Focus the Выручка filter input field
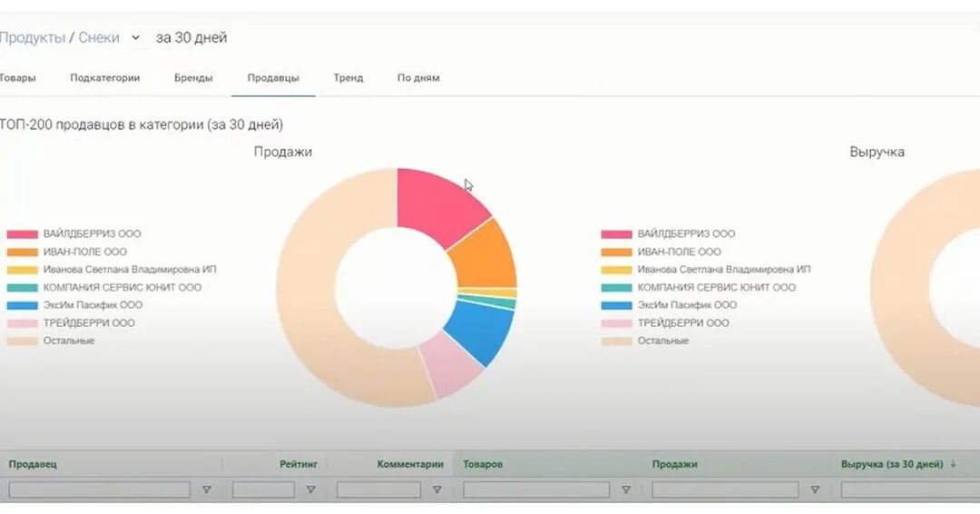Image resolution: width=980 pixels, height=514 pixels. [x=911, y=489]
